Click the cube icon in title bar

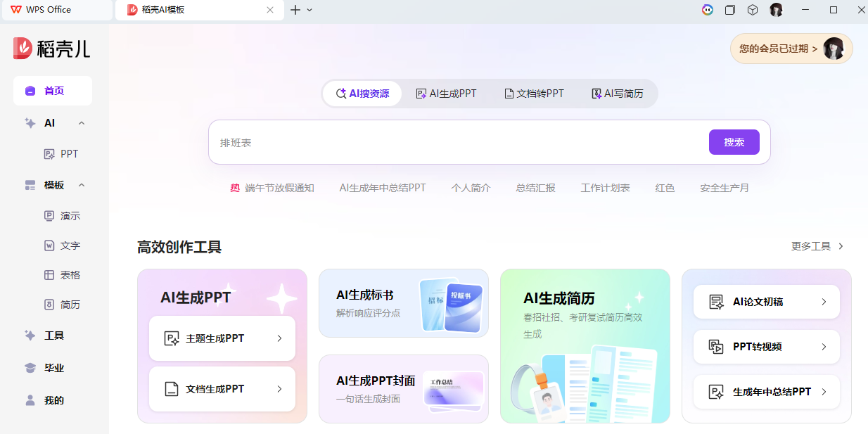(x=753, y=10)
